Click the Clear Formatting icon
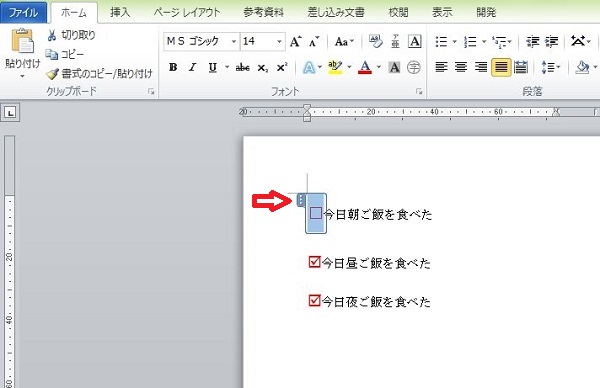Image resolution: width=600 pixels, height=388 pixels. coord(375,41)
